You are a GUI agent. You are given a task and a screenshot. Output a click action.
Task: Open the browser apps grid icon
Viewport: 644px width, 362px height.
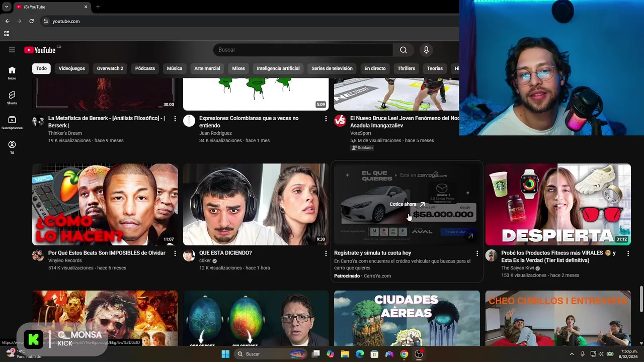7,34
